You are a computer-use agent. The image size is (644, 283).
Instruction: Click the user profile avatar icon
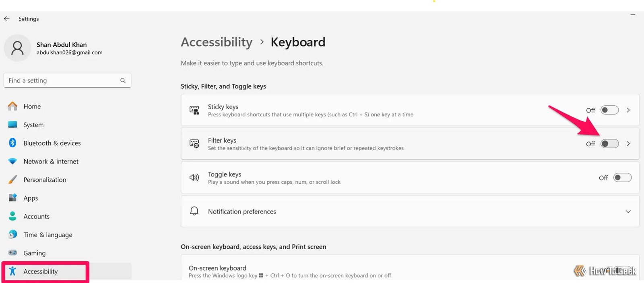pos(17,48)
